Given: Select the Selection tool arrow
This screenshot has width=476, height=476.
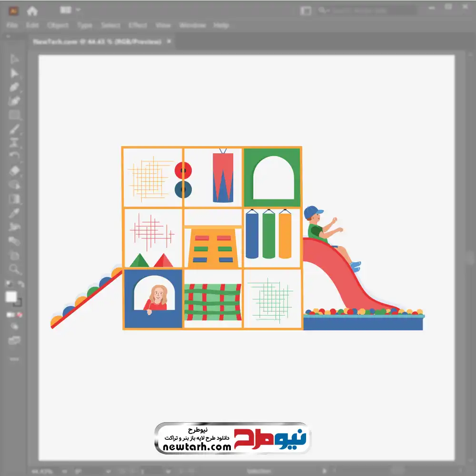Looking at the screenshot, I should (14, 59).
